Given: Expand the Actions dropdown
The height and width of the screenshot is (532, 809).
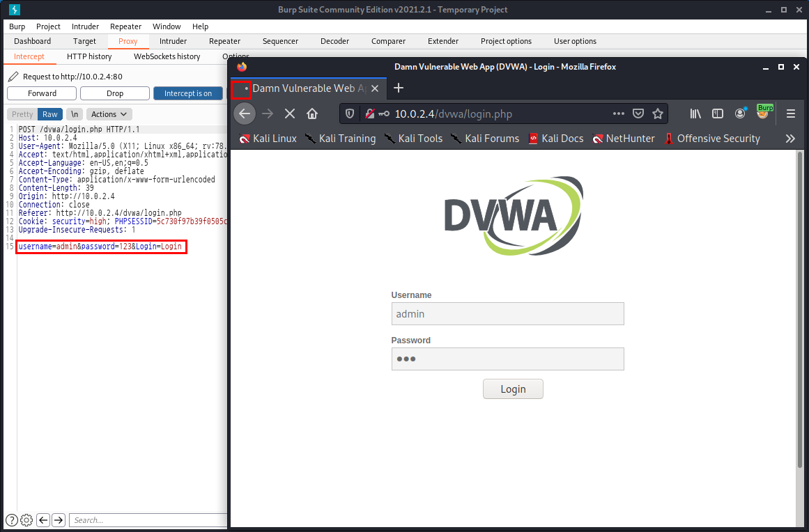Looking at the screenshot, I should click(109, 114).
